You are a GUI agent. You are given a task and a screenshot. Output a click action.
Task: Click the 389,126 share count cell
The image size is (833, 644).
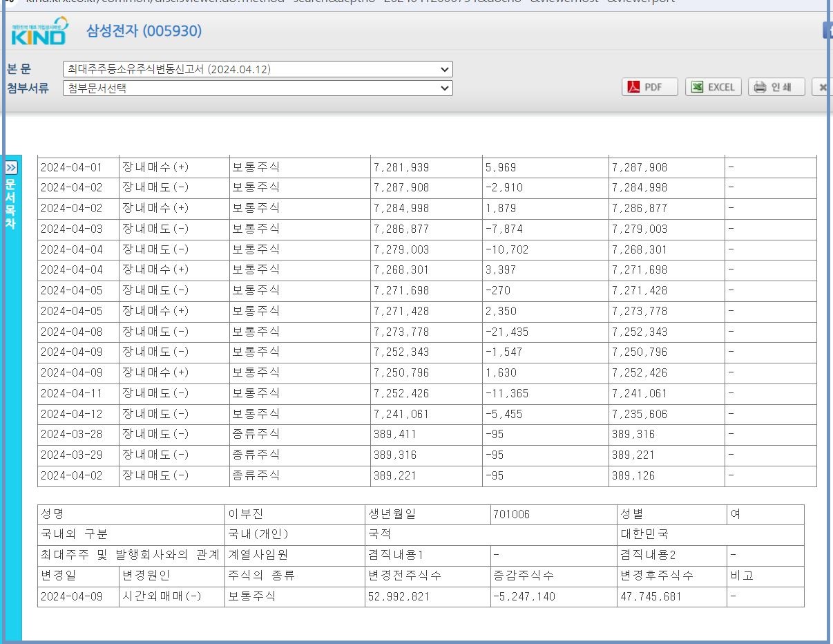[x=666, y=475]
